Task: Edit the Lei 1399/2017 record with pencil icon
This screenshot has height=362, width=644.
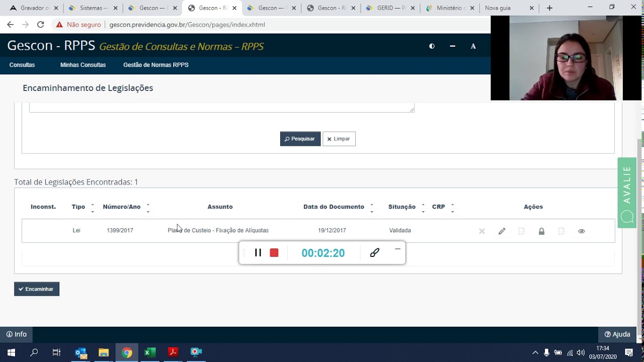Action: point(502,231)
